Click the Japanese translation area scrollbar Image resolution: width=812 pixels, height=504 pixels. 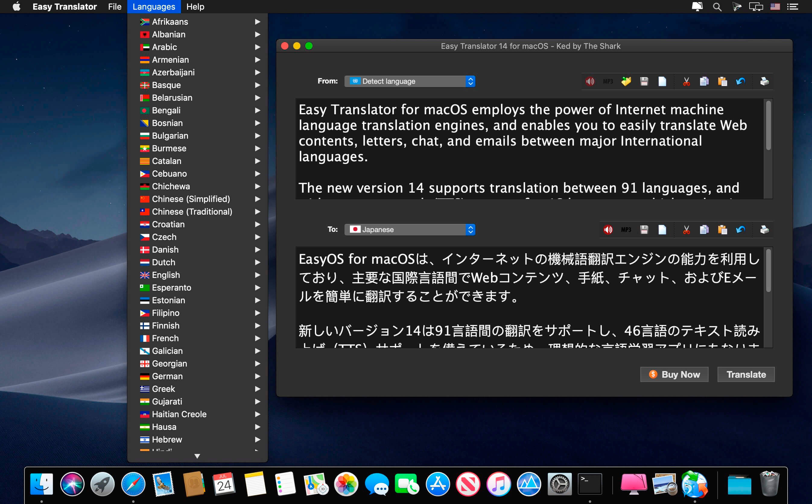point(768,271)
